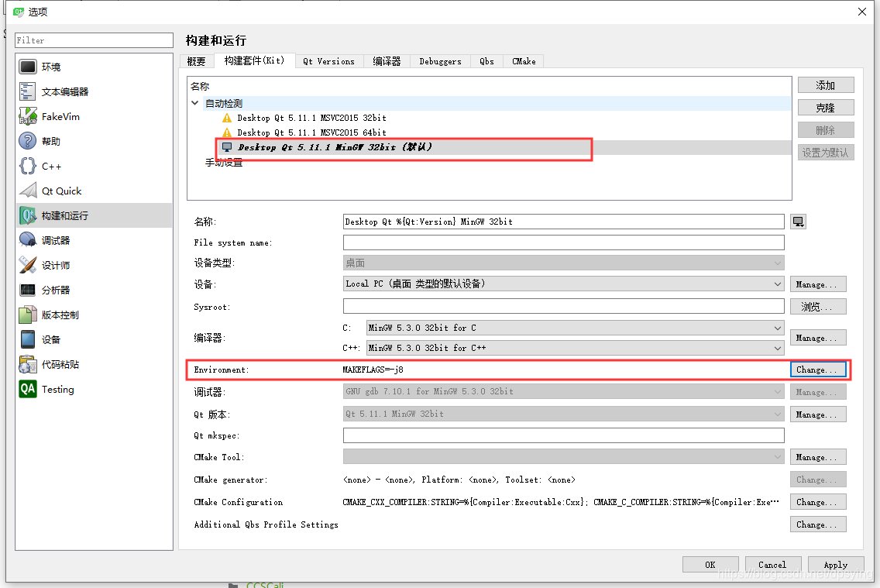The height and width of the screenshot is (588, 880).
Task: Click the 名称 kit name input field
Action: click(563, 222)
